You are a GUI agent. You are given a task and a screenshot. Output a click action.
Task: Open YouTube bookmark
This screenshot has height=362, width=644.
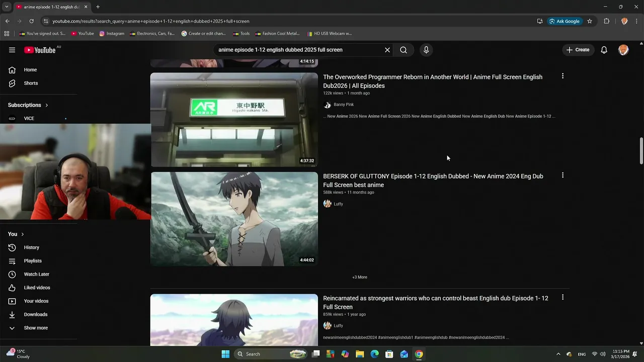(83, 34)
